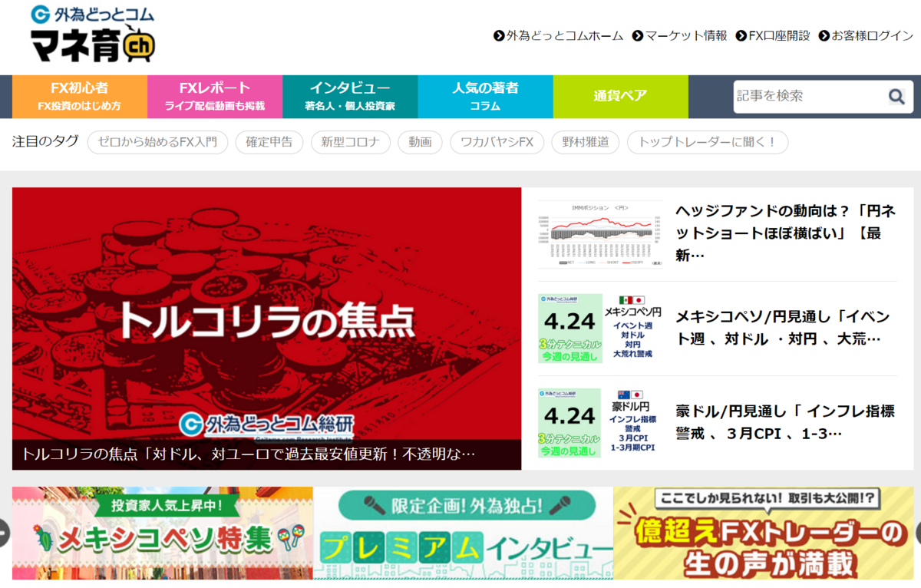Click the ワカバヤシFX tag
The height and width of the screenshot is (588, 921).
(497, 142)
